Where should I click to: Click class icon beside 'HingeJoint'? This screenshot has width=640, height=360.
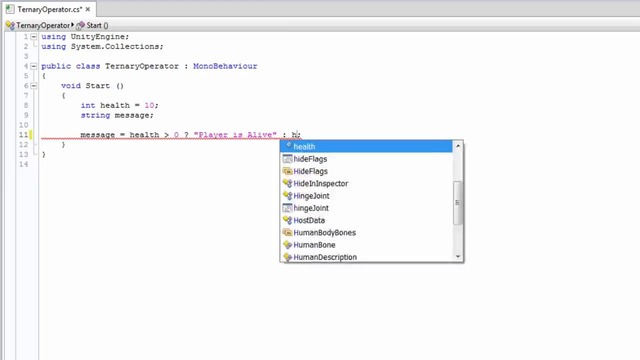click(x=287, y=196)
